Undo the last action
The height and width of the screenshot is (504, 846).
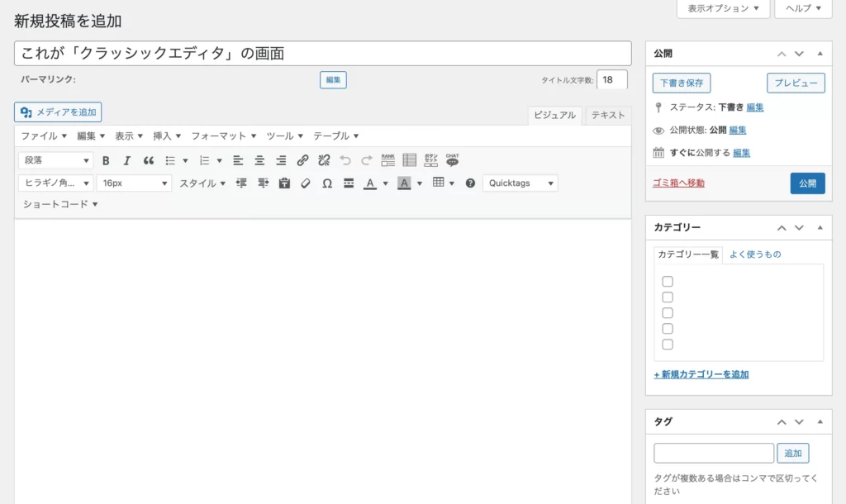tap(345, 160)
